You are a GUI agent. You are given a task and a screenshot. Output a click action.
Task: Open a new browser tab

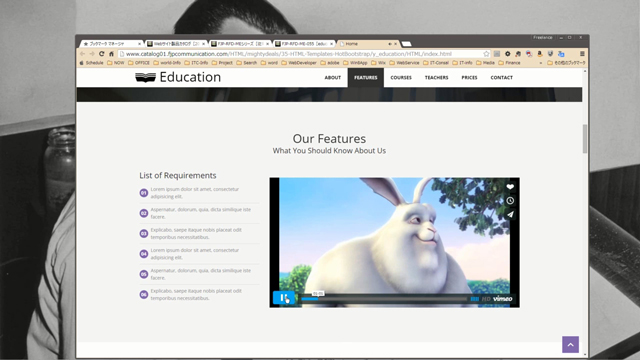click(x=406, y=44)
